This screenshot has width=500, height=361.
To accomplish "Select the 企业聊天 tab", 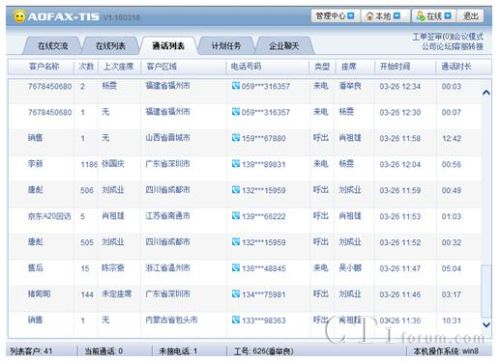I will pyautogui.click(x=284, y=46).
